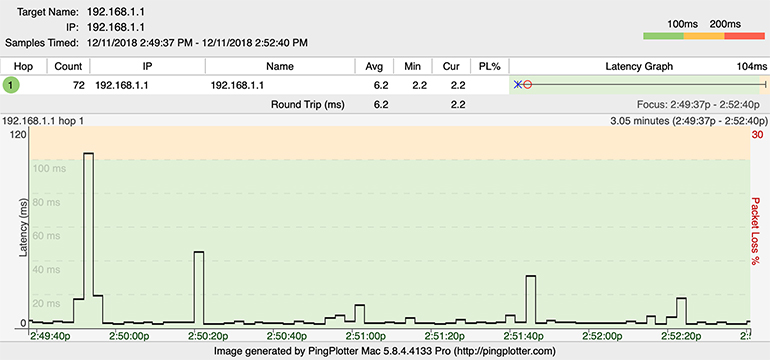Click the red circle current marker in latency graph
Image resolution: width=770 pixels, height=360 pixels.
tap(527, 84)
